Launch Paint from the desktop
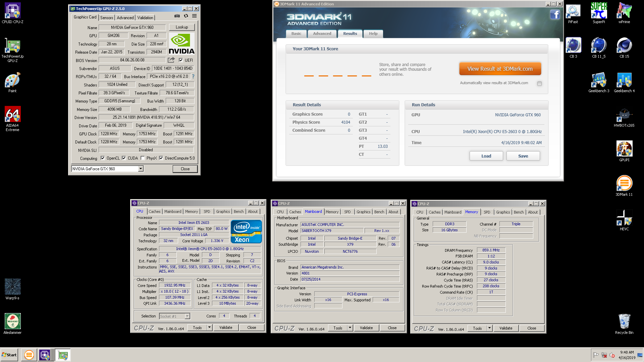644x362 pixels. (x=12, y=82)
